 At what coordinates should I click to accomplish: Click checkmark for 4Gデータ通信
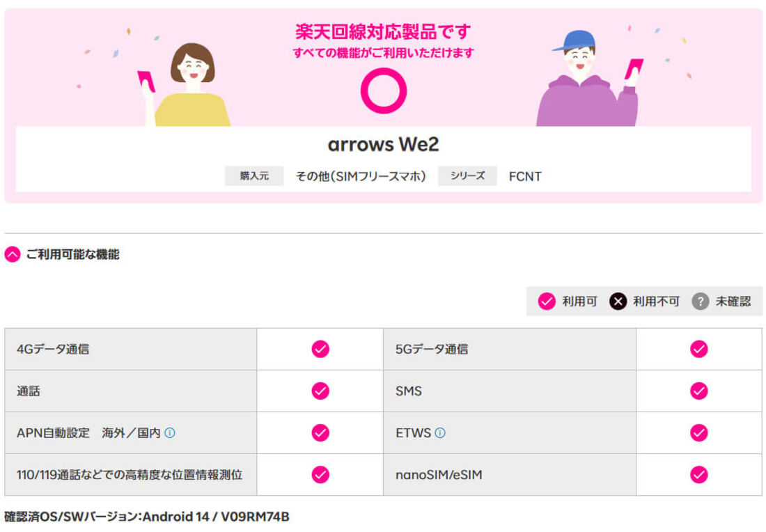(320, 350)
